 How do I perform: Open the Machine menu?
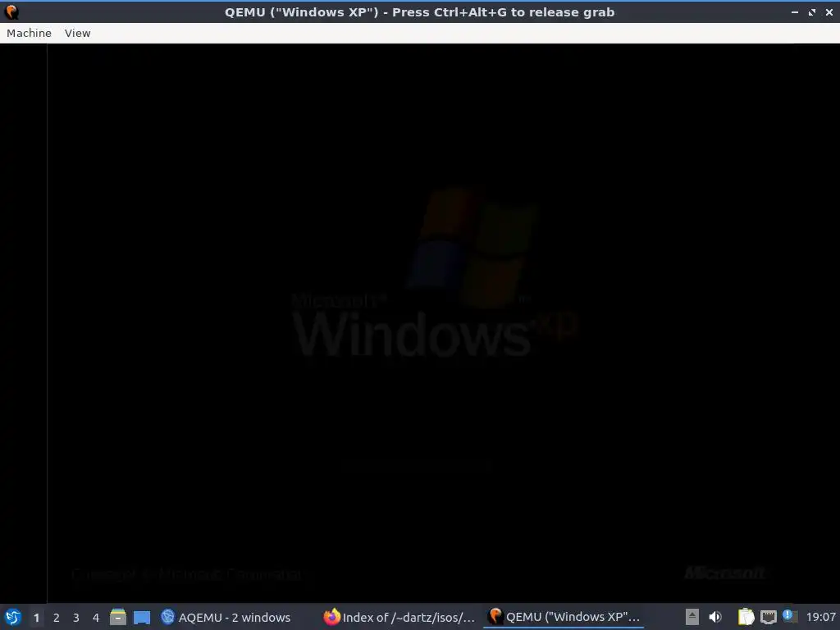coord(29,33)
